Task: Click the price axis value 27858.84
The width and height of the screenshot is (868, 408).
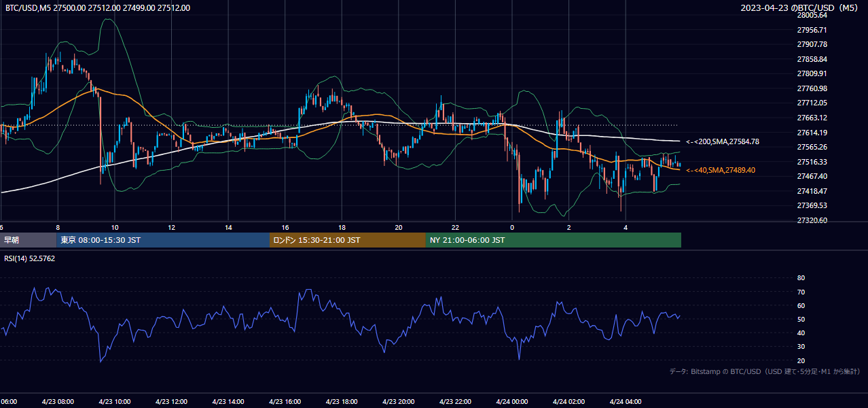Action: click(x=812, y=59)
